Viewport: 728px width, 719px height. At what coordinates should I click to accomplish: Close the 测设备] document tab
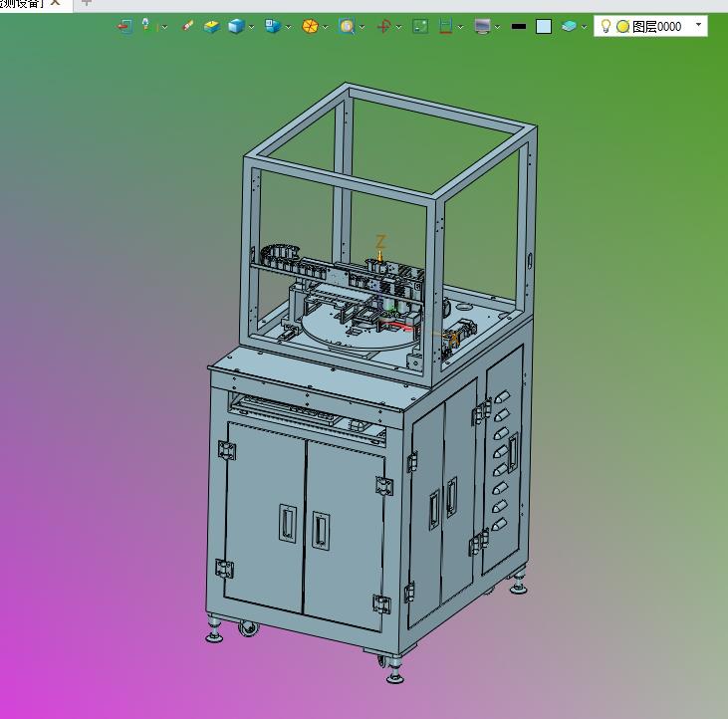point(55,3)
